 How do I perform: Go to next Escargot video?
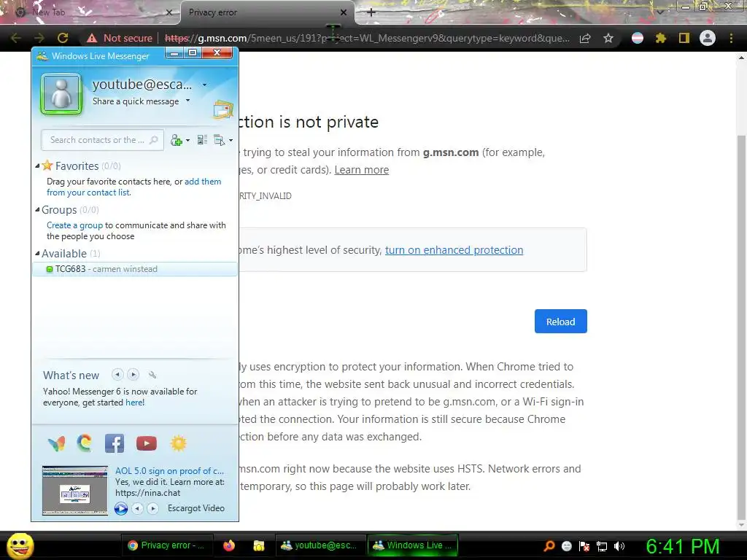pyautogui.click(x=153, y=508)
